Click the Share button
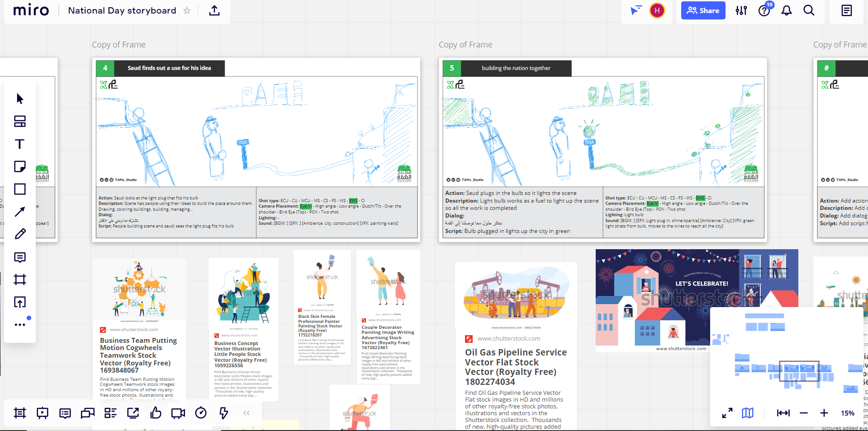 (x=703, y=10)
